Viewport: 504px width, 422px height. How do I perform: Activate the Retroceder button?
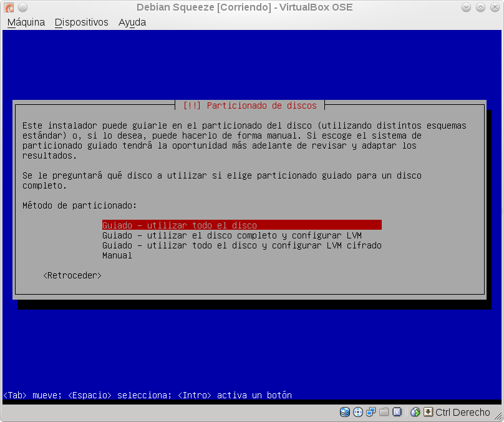pyautogui.click(x=72, y=275)
